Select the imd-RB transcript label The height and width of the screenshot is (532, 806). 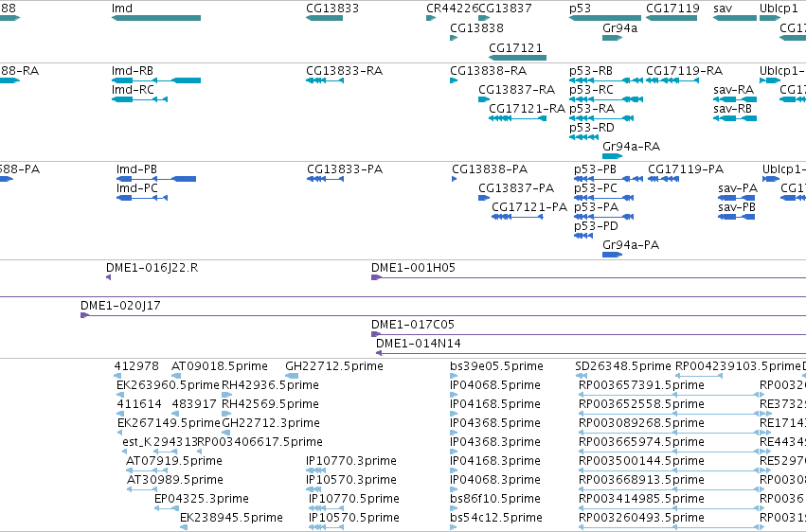pyautogui.click(x=132, y=71)
